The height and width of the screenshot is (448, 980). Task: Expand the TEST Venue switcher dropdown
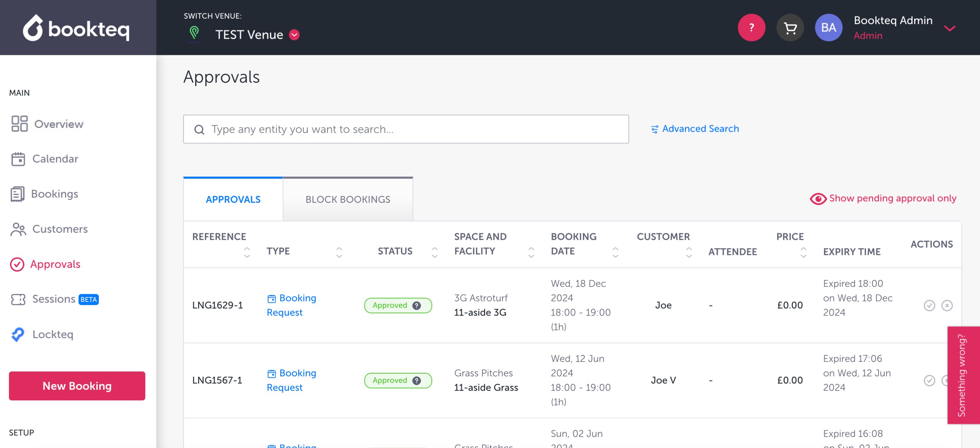(x=294, y=35)
